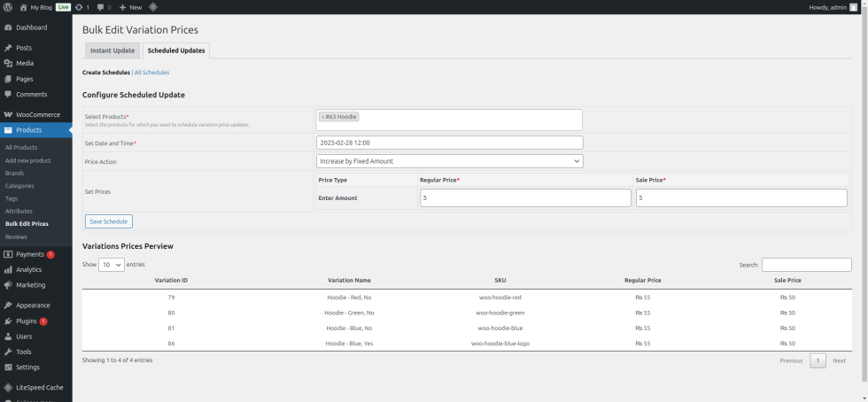868x402 pixels.
Task: Sort table by Variation Name column
Action: pyautogui.click(x=349, y=280)
